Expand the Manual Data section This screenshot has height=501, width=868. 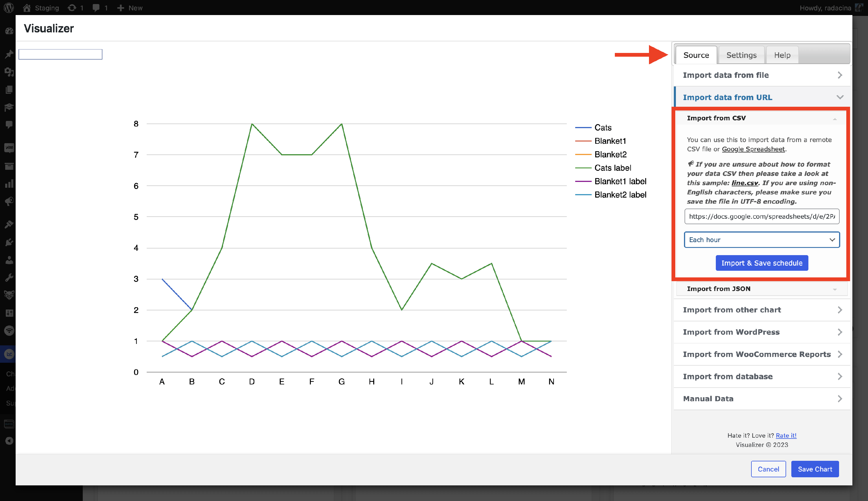[761, 399]
